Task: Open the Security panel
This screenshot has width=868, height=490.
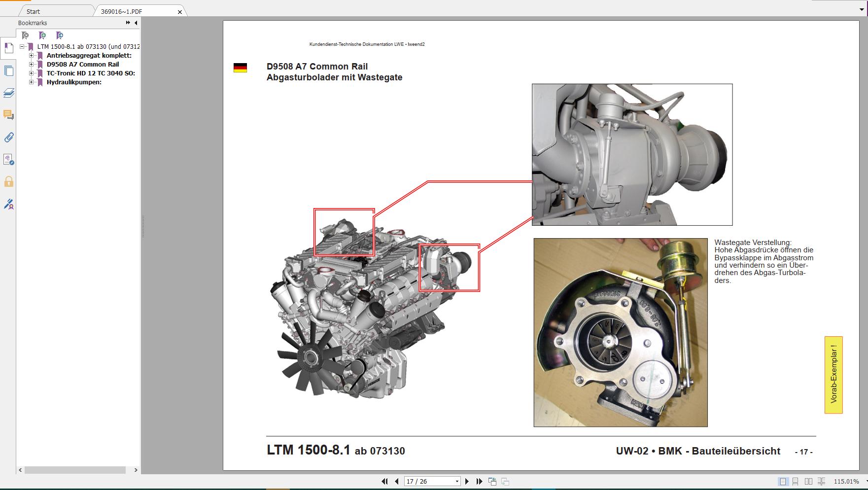Action: coord(8,182)
